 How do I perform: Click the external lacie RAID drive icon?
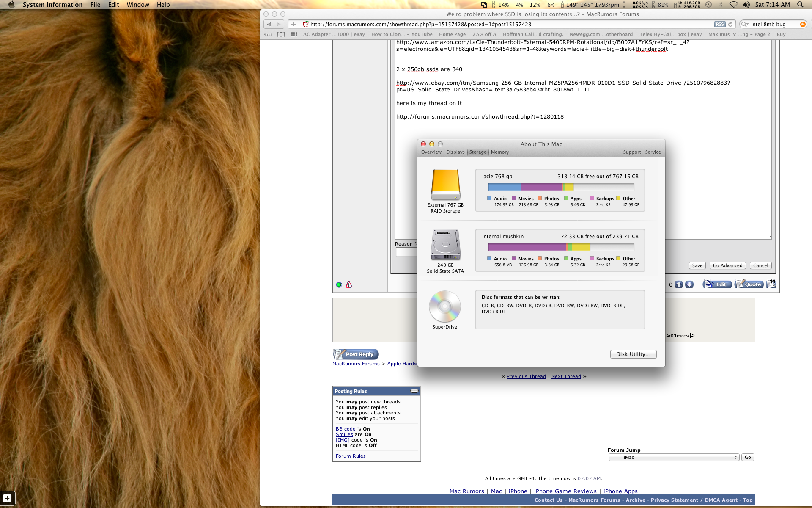pyautogui.click(x=445, y=185)
